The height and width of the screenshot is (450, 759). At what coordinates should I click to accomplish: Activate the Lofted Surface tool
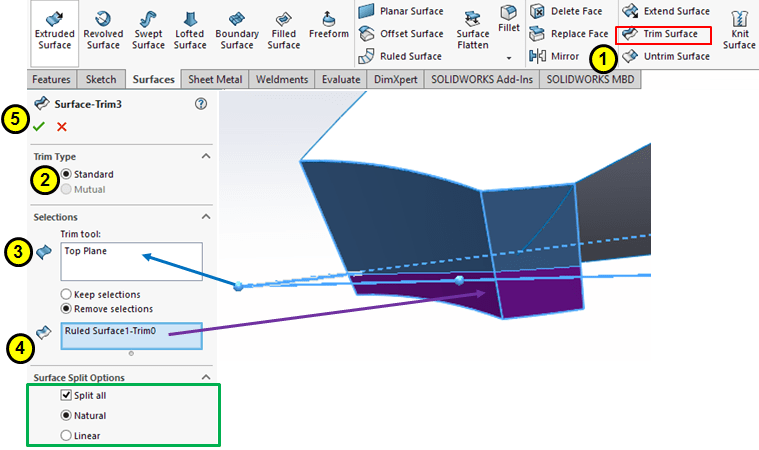(190, 28)
